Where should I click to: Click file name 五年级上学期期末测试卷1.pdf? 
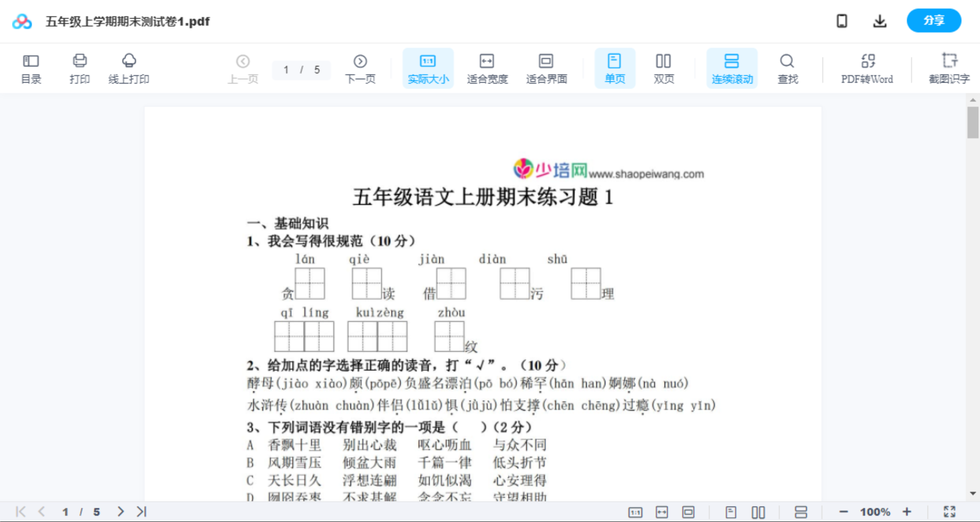click(127, 22)
